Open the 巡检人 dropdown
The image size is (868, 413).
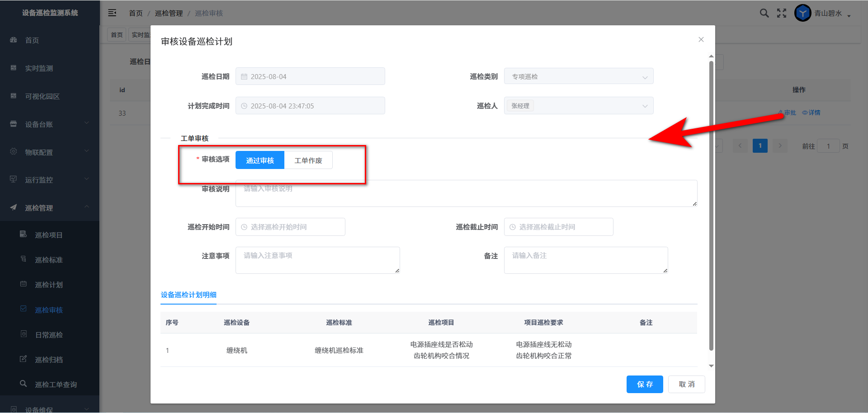pyautogui.click(x=578, y=106)
